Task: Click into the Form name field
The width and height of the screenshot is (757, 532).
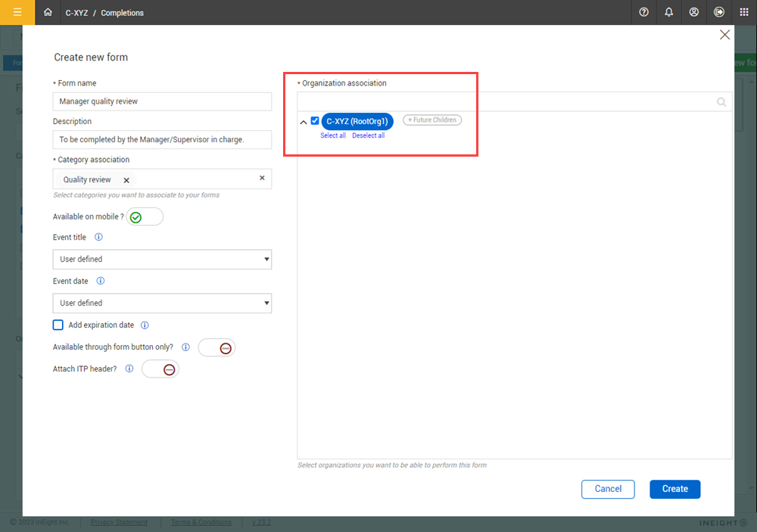Action: pos(162,101)
